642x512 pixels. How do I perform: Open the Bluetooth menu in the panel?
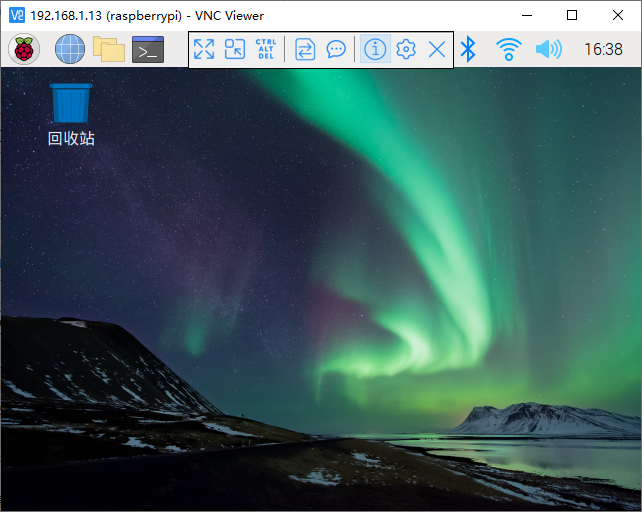click(x=468, y=49)
